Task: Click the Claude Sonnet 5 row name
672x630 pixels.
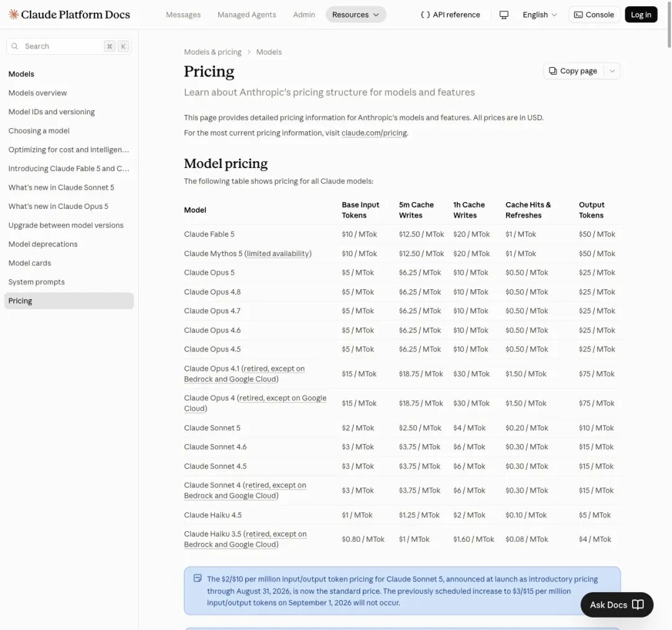Action: pyautogui.click(x=212, y=428)
